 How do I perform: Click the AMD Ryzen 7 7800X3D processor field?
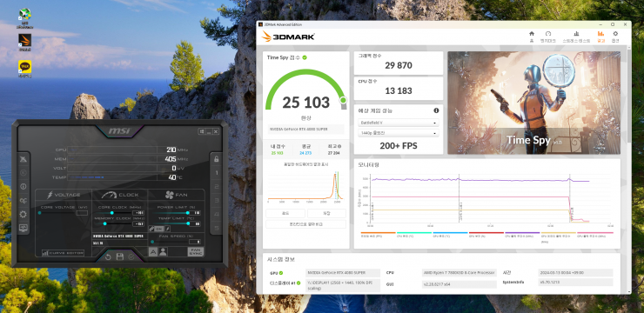(460, 273)
